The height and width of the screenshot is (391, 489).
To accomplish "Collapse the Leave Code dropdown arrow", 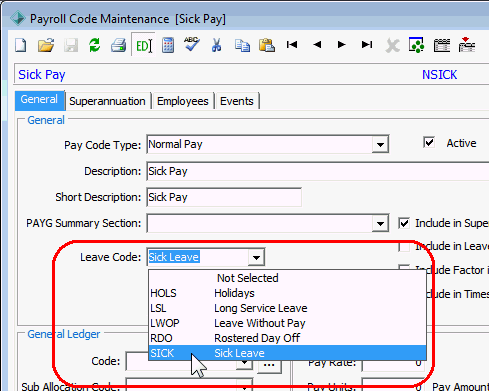I will pos(256,257).
